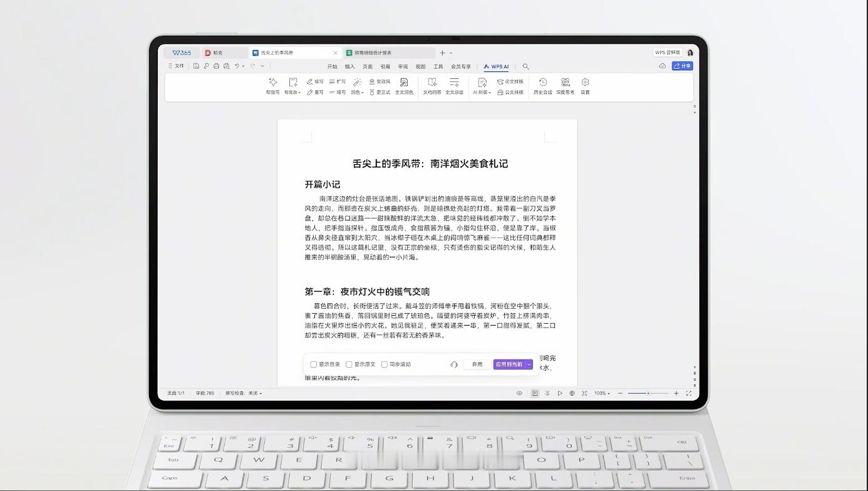868x491 pixels.
Task: Click the 应用到当前 apply button
Action: (509, 364)
